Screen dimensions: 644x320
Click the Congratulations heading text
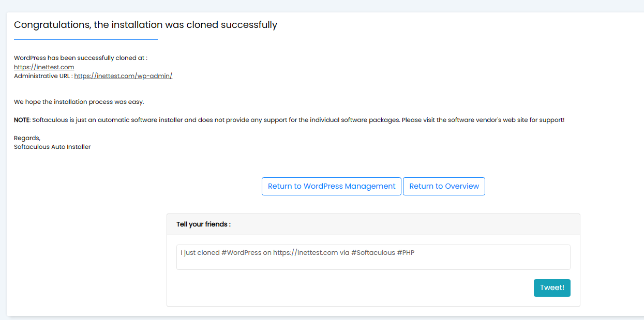(145, 25)
